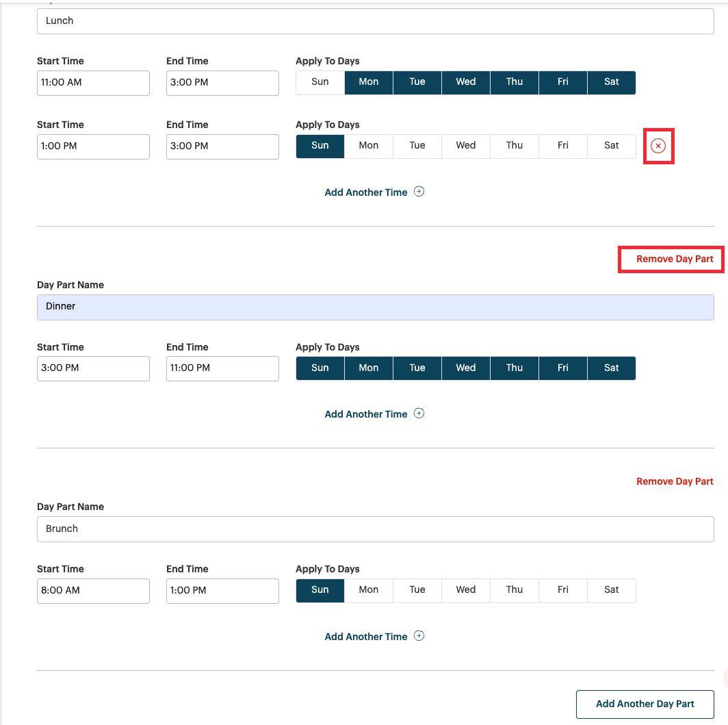Screen dimensions: 728x725
Task: Click the Brunch start time field showing 8:00 AM
Action: pyautogui.click(x=93, y=590)
